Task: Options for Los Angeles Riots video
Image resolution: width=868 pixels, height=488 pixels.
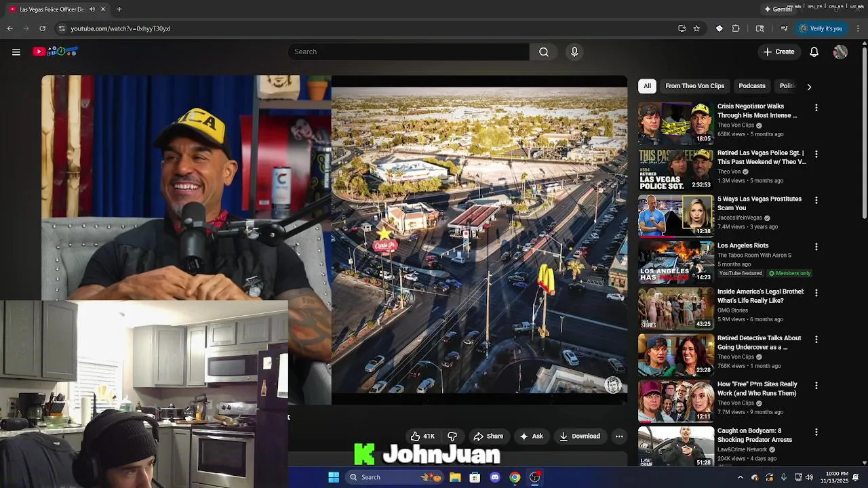Action: (x=816, y=247)
